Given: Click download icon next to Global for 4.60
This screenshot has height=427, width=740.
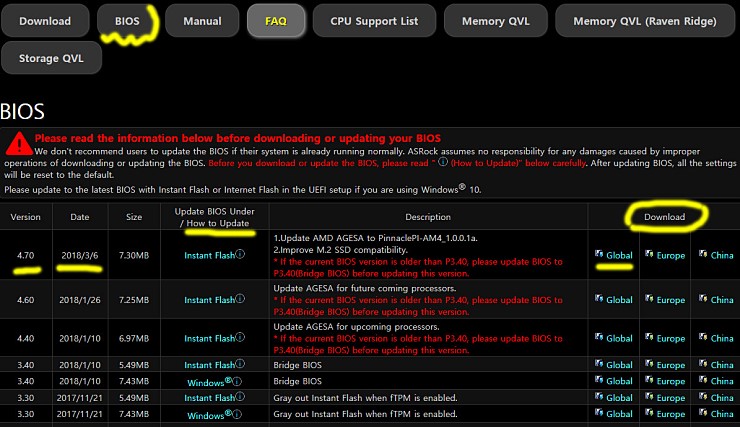Looking at the screenshot, I should point(599,298).
